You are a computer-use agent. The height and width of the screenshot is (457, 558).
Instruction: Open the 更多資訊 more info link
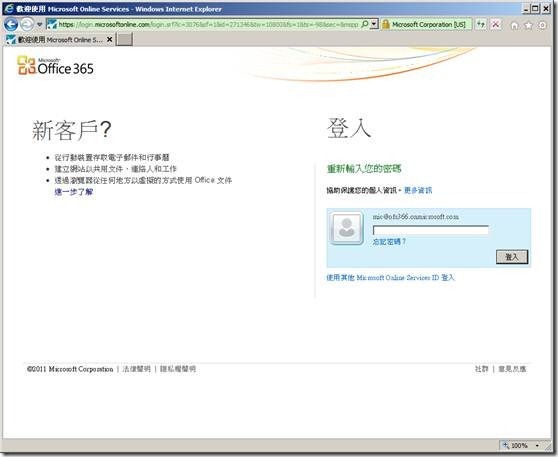tap(418, 190)
